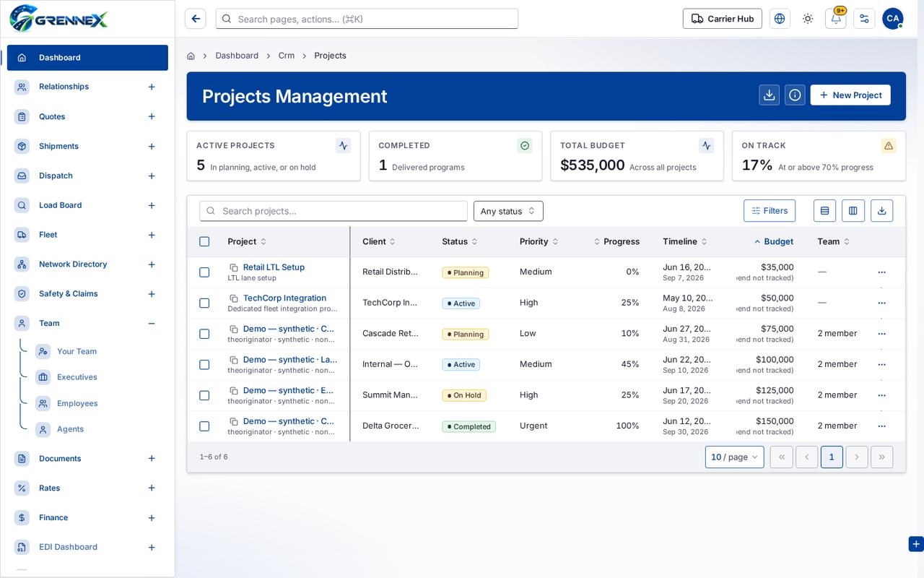
Task: Open the notifications bell
Action: pos(836,19)
